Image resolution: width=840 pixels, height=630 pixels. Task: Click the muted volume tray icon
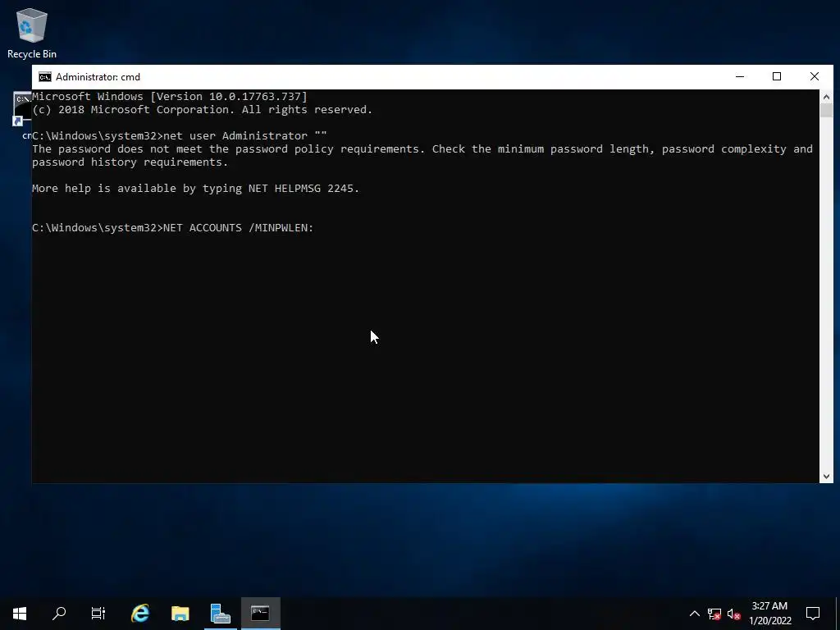click(734, 614)
